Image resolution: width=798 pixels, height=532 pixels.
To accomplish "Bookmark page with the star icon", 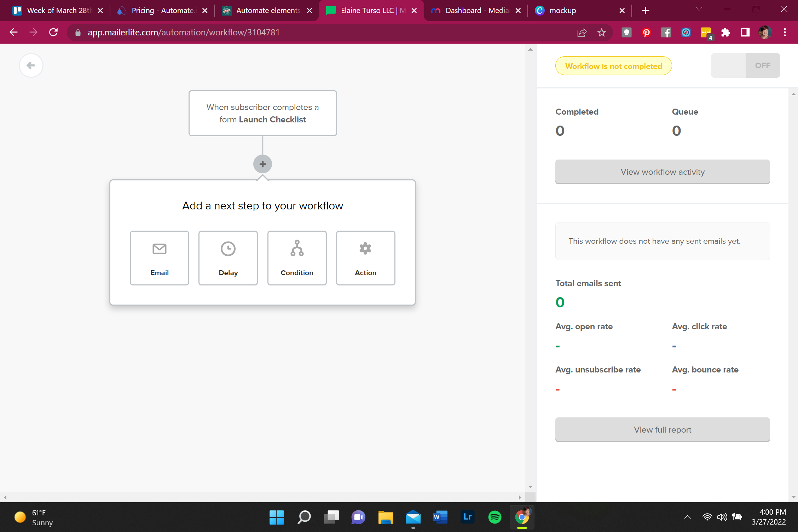I will pos(601,33).
